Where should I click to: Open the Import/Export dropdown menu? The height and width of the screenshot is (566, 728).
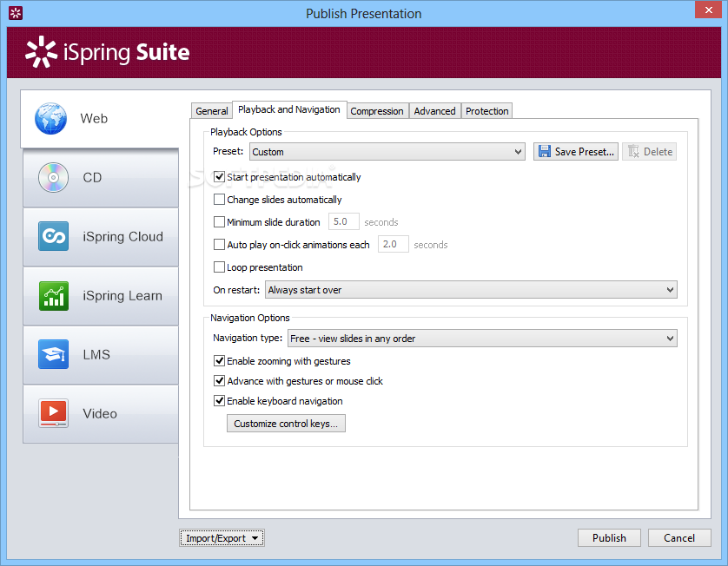[x=222, y=538]
